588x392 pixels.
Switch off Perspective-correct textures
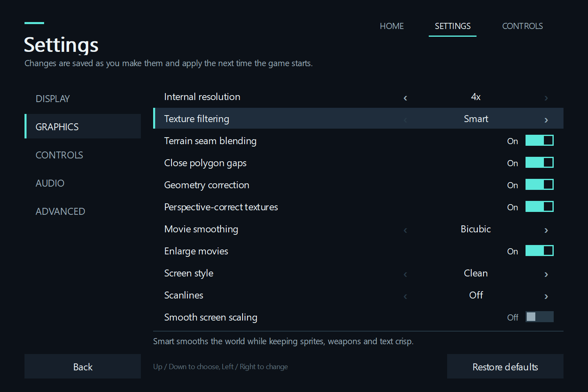[x=539, y=207]
